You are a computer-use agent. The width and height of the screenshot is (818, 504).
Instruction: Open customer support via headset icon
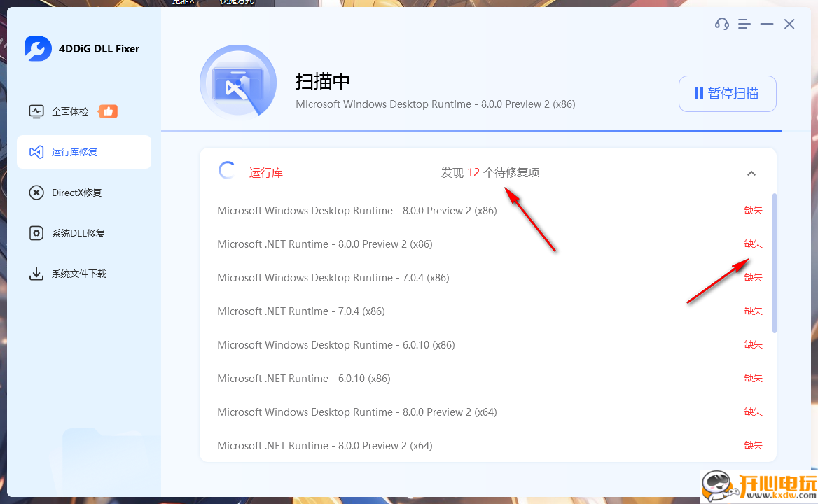tap(721, 23)
